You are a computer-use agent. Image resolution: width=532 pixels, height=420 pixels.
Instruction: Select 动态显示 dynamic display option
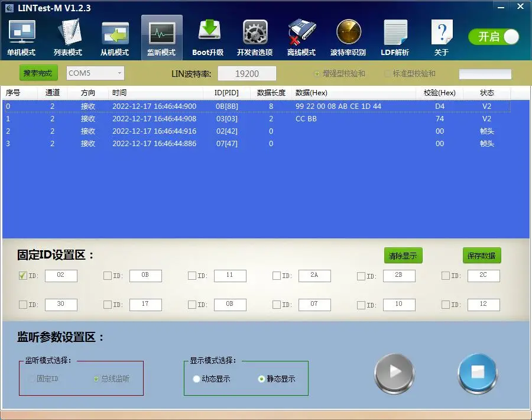point(197,379)
